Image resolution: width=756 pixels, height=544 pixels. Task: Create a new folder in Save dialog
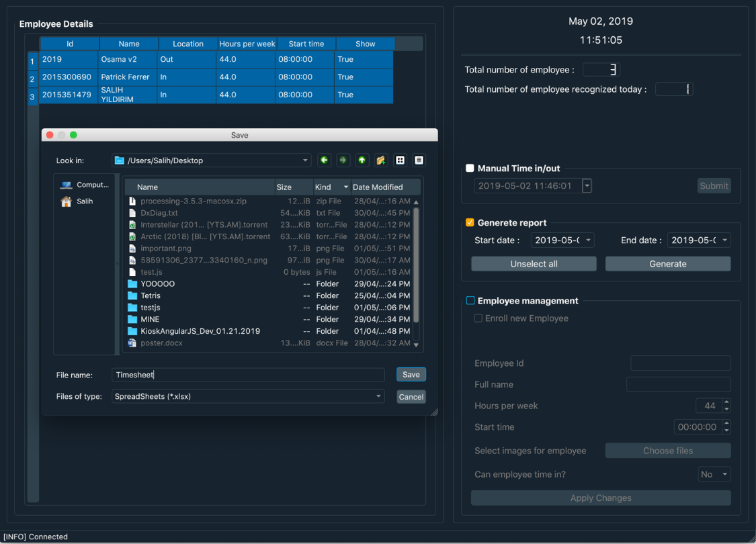click(381, 161)
